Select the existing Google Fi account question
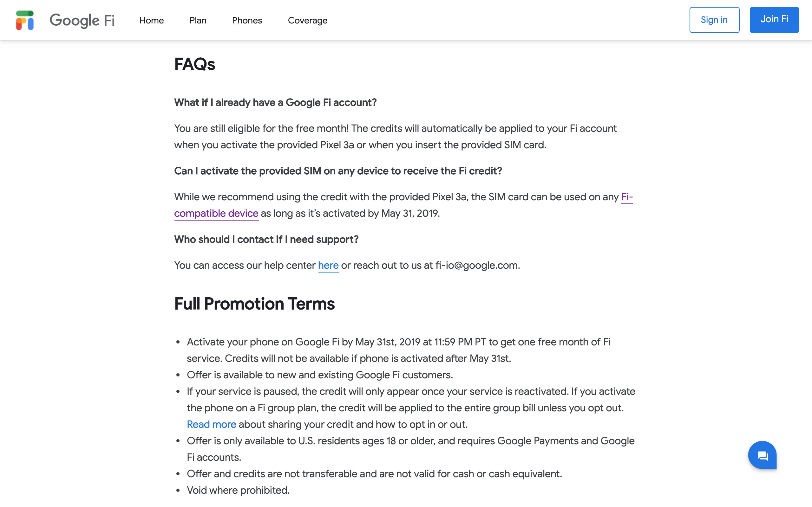Viewport: 812px width, 507px height. (x=275, y=102)
